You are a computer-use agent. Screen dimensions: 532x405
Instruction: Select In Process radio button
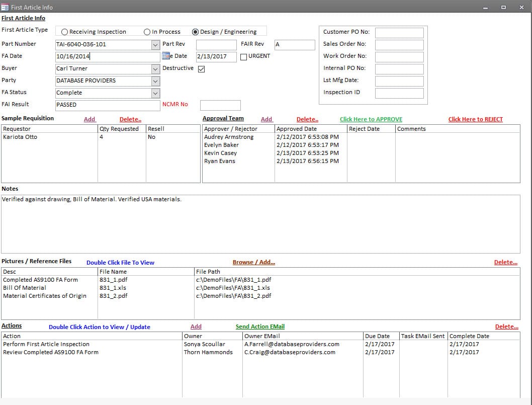click(147, 32)
